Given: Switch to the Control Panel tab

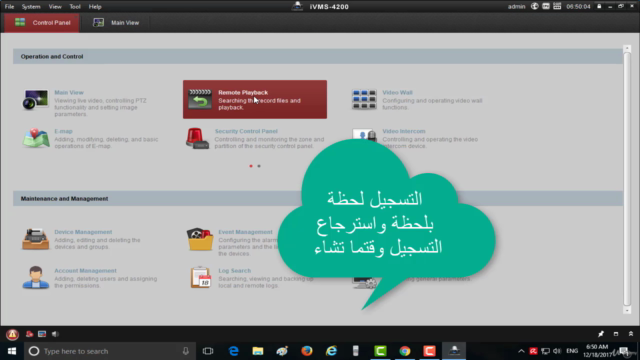Looking at the screenshot, I should pos(42,22).
